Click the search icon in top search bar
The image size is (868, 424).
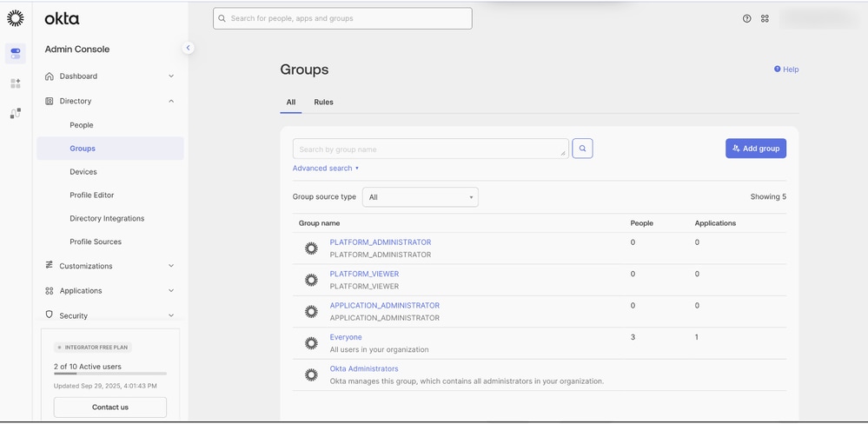[222, 18]
